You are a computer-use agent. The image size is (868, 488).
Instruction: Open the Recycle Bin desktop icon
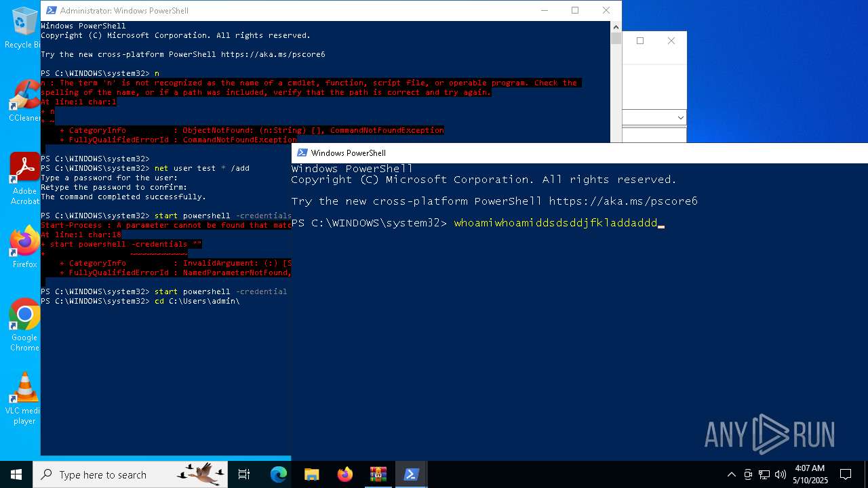coord(24,28)
